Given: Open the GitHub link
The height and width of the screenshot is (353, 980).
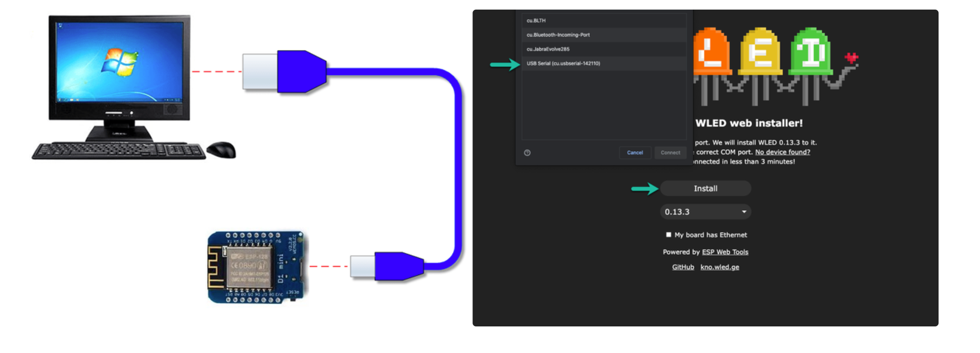Looking at the screenshot, I should click(x=683, y=267).
